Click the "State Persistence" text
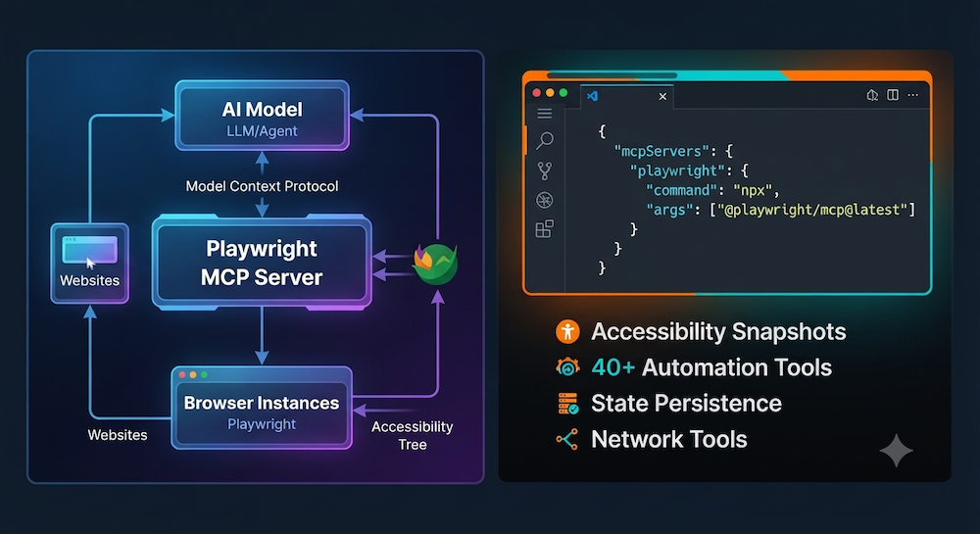The width and height of the screenshot is (980, 534). click(686, 404)
